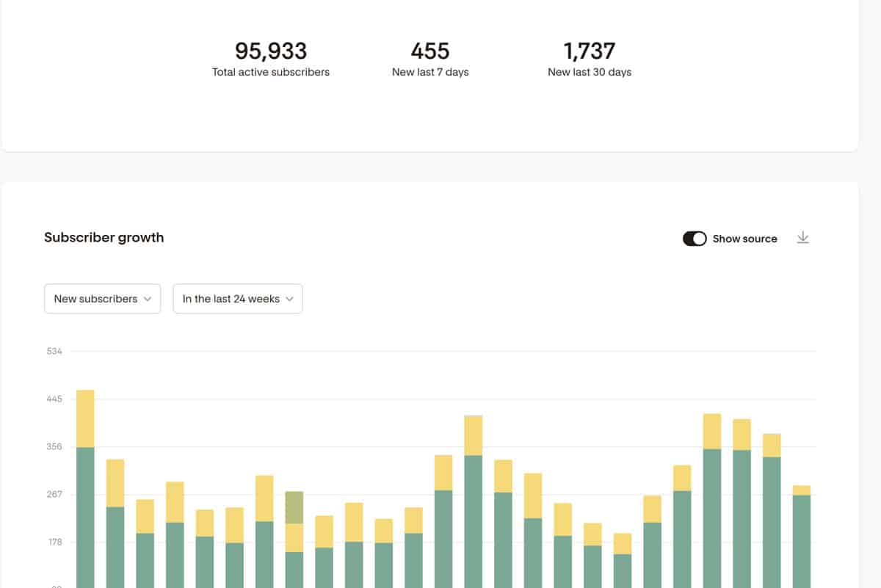This screenshot has width=881, height=588.
Task: Click the small yellow cap on the last bar
Action: coord(802,490)
